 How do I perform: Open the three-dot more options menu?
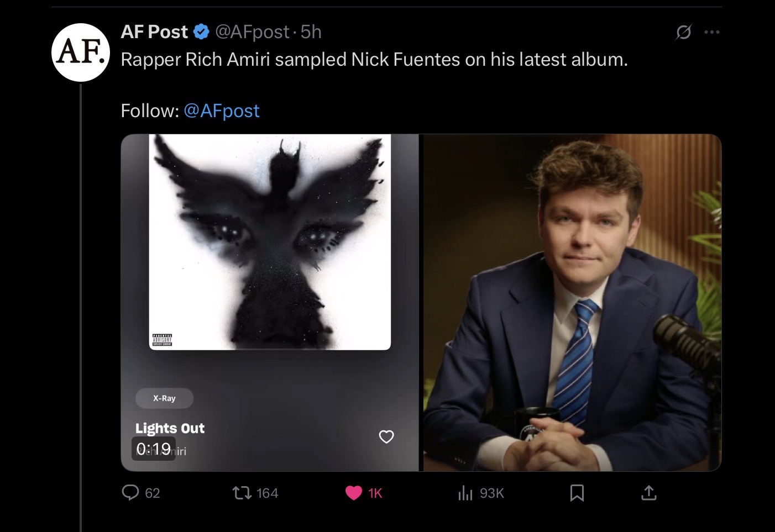pos(712,33)
